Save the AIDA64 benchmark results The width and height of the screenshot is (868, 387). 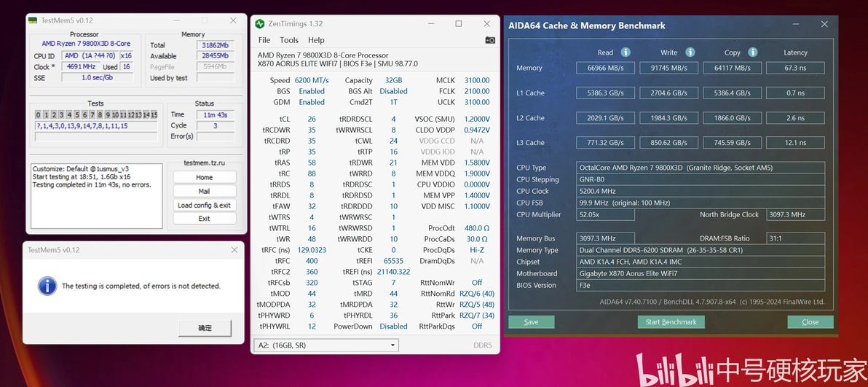click(x=531, y=321)
